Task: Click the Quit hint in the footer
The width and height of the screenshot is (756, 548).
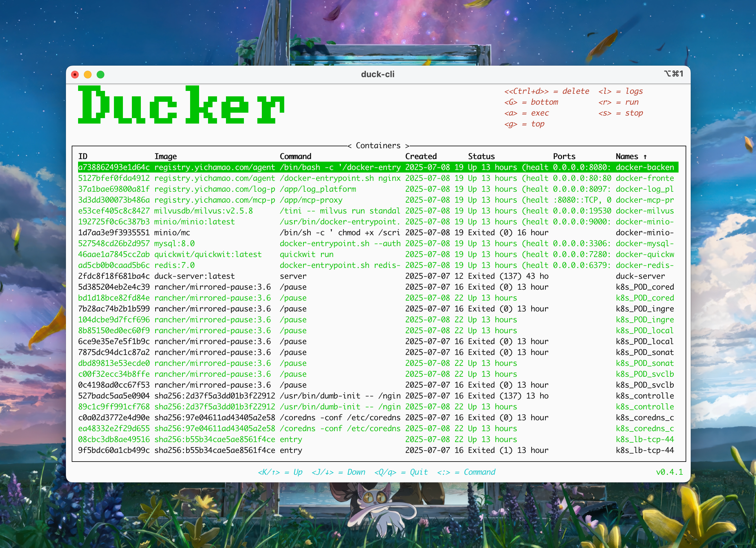Action: click(401, 472)
